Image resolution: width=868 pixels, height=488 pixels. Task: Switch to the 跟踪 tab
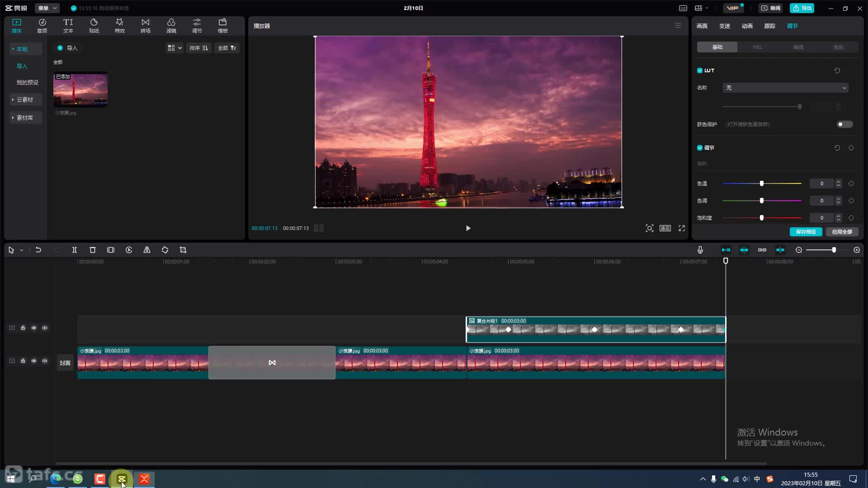click(x=770, y=26)
